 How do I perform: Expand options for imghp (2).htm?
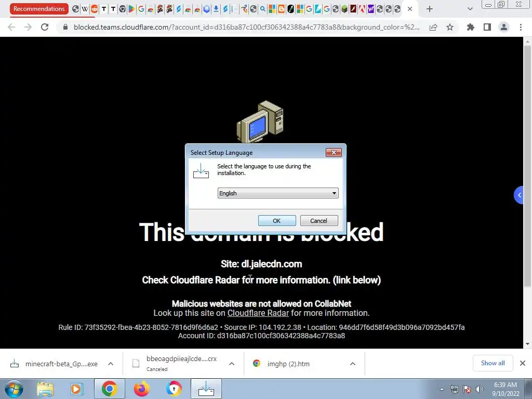click(353, 364)
